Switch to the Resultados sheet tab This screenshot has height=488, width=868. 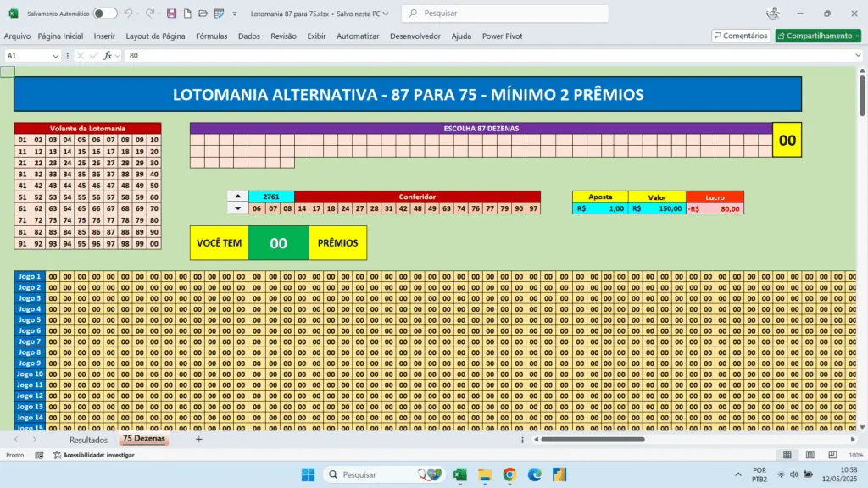[88, 440]
